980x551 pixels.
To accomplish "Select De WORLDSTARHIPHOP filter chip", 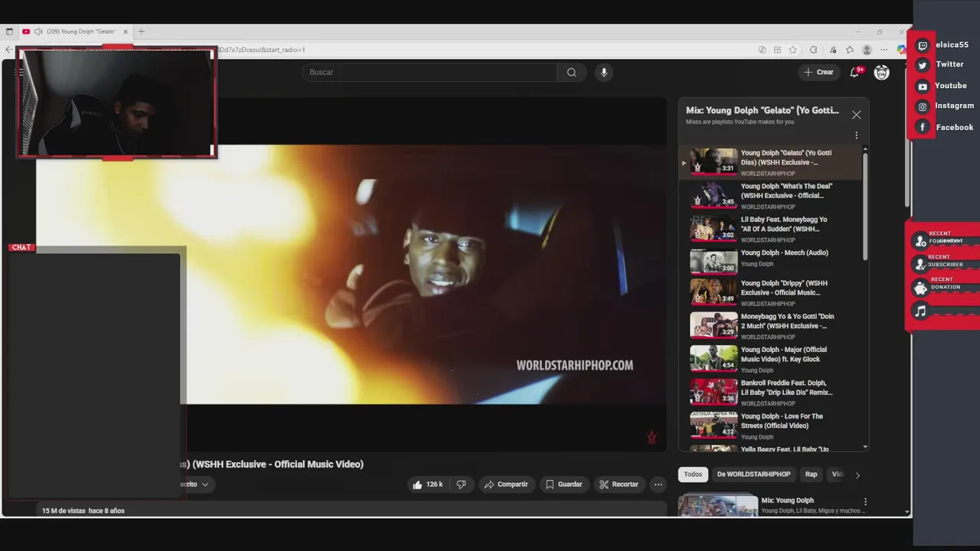I will 753,474.
